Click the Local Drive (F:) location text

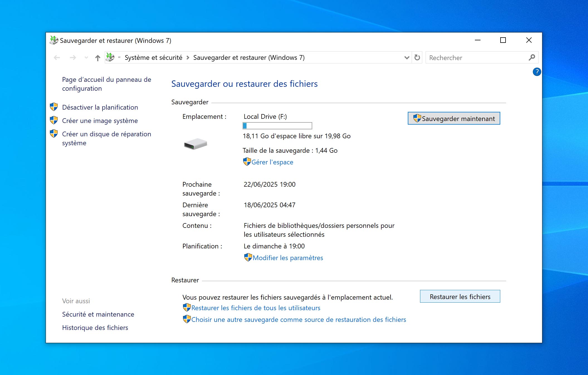point(265,117)
